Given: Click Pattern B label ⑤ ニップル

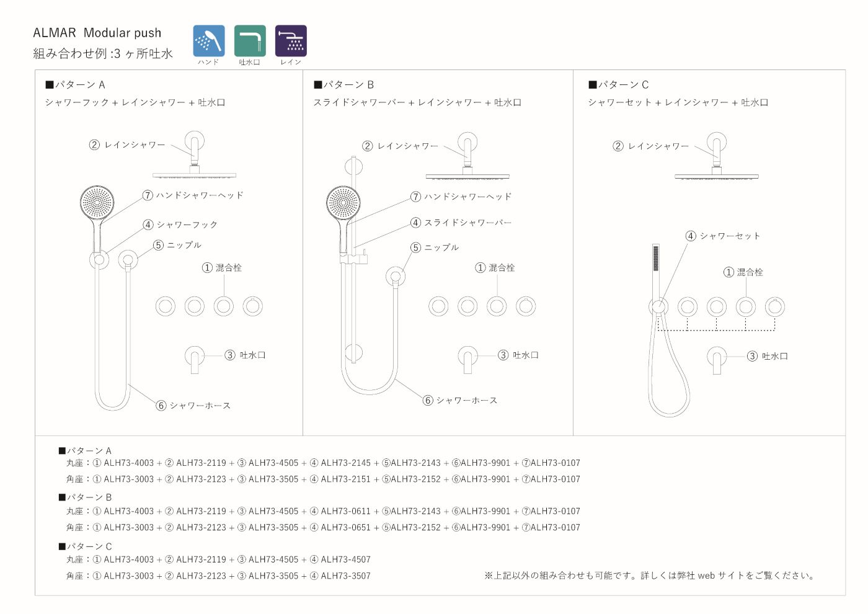Looking at the screenshot, I should 435,247.
